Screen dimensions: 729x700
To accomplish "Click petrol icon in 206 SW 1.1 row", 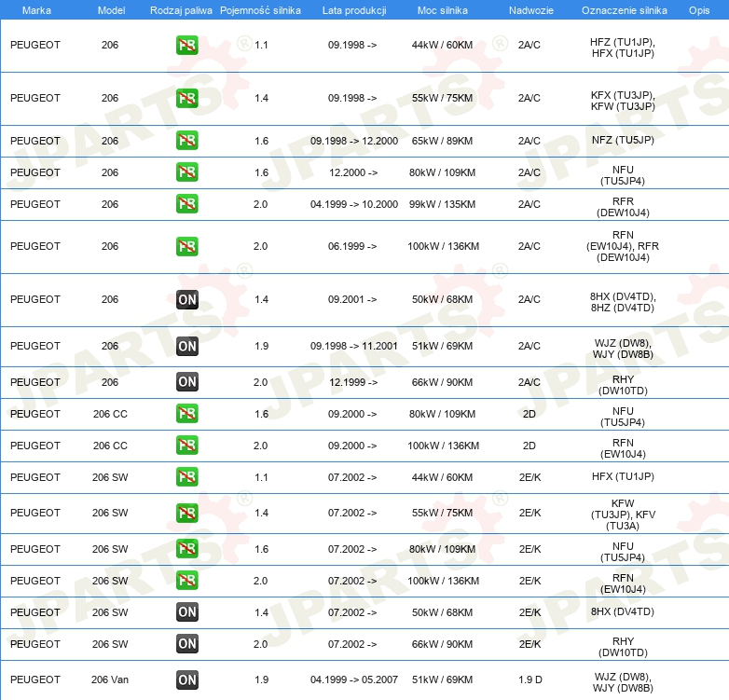I will tap(186, 477).
